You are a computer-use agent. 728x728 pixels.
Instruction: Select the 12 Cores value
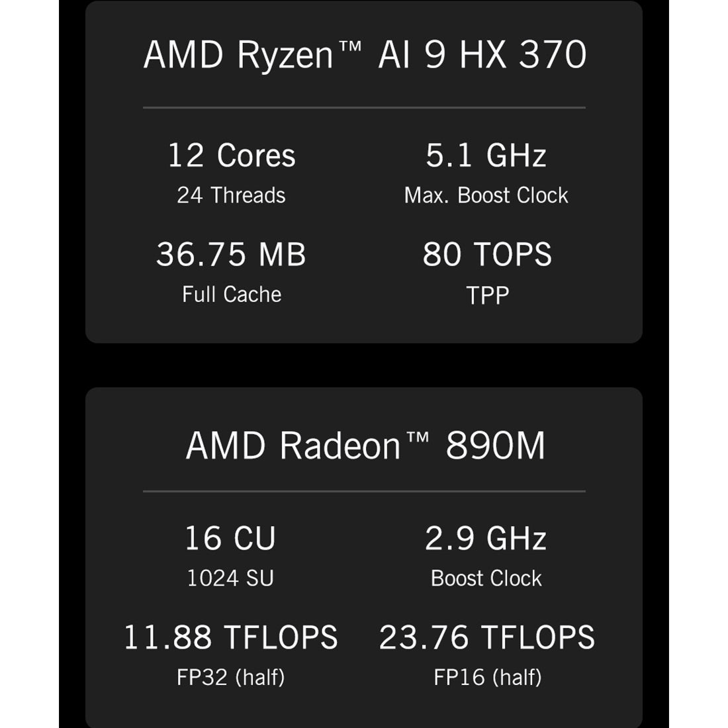pyautogui.click(x=231, y=156)
